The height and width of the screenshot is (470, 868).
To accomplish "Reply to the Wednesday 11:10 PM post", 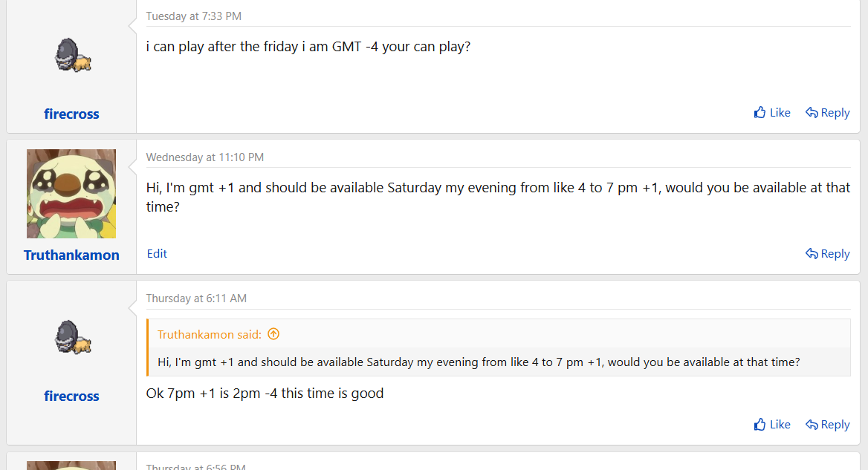I will (827, 254).
